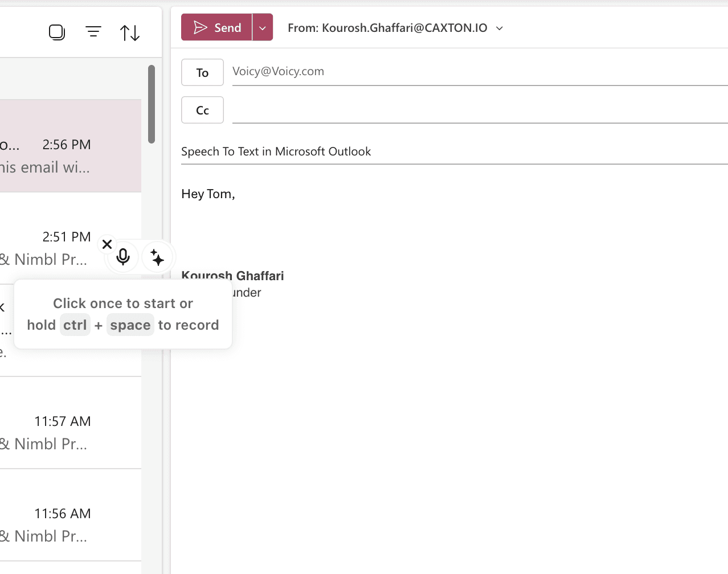Click the message list scrollbar thumb
The width and height of the screenshot is (728, 574).
[x=152, y=104]
